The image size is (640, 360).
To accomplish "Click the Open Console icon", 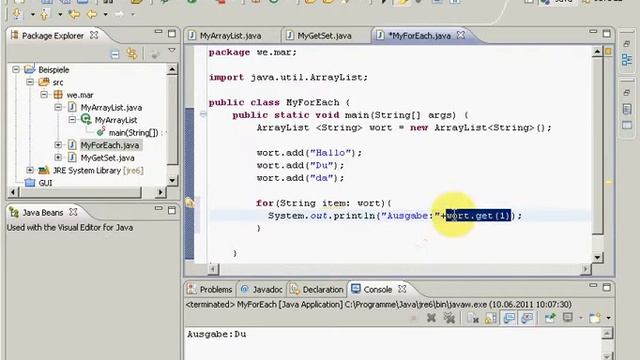I will (595, 318).
